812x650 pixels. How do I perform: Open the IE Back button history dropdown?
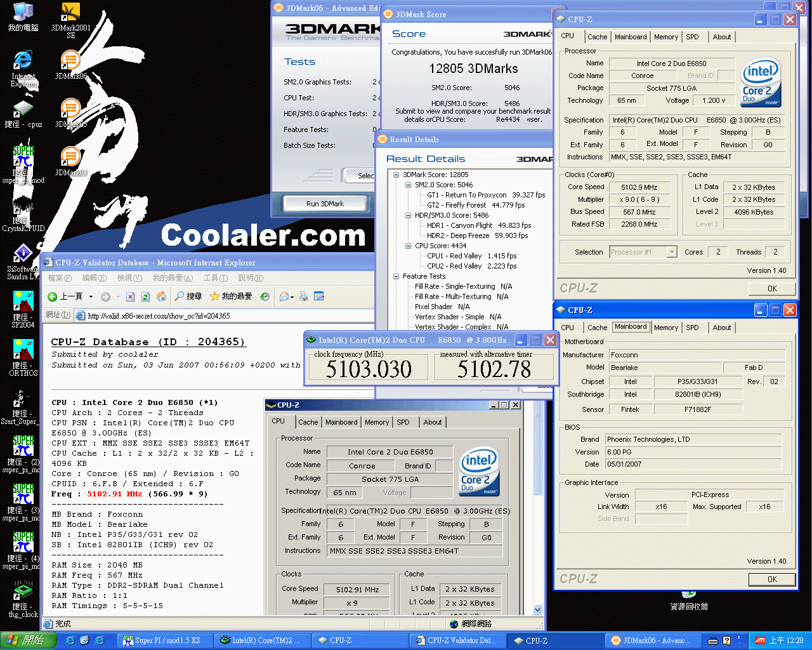click(91, 296)
